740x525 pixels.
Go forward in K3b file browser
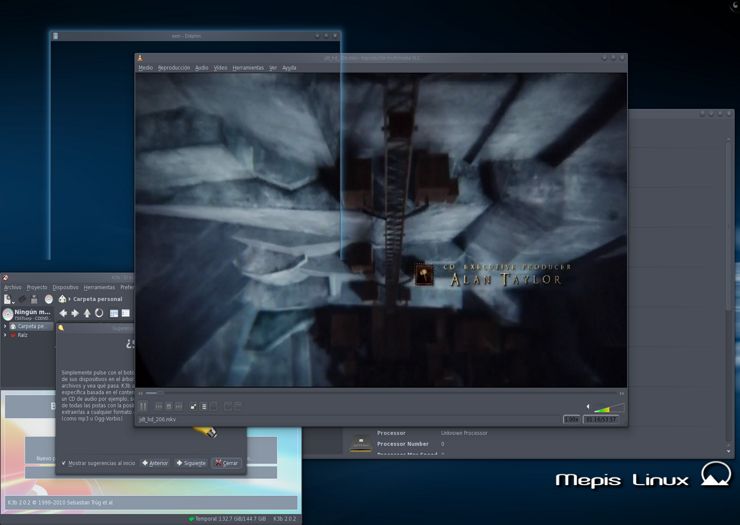(75, 313)
